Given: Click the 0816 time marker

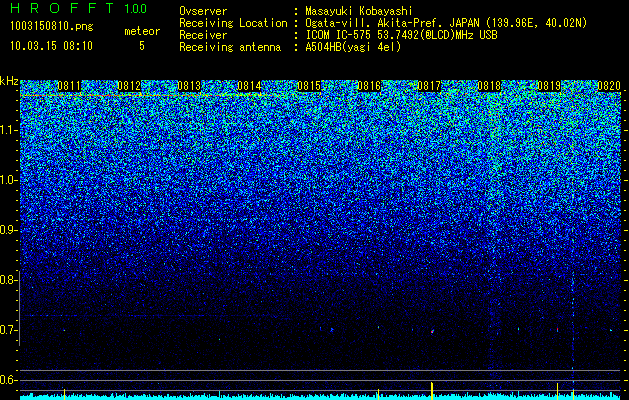Looking at the screenshot, I should click(x=369, y=86).
